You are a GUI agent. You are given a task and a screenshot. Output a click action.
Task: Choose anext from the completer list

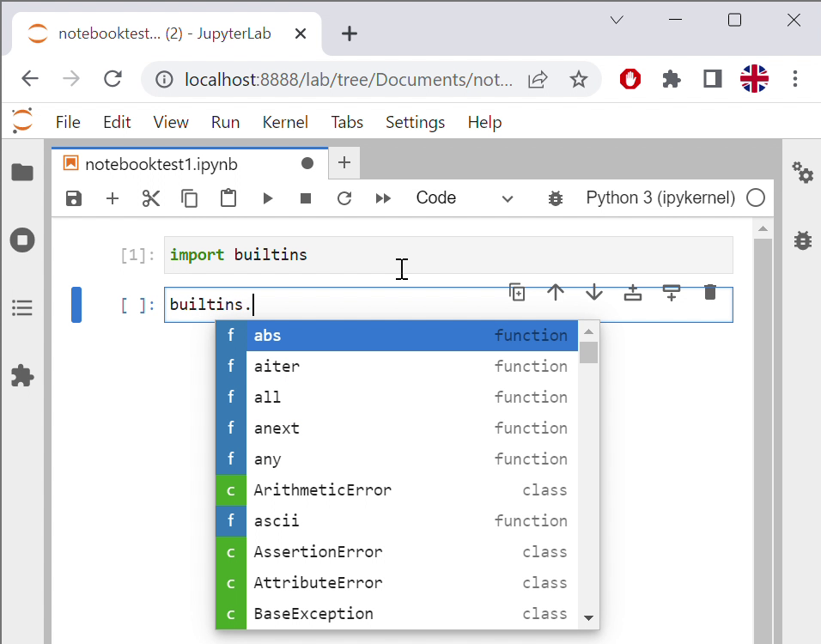pos(397,428)
